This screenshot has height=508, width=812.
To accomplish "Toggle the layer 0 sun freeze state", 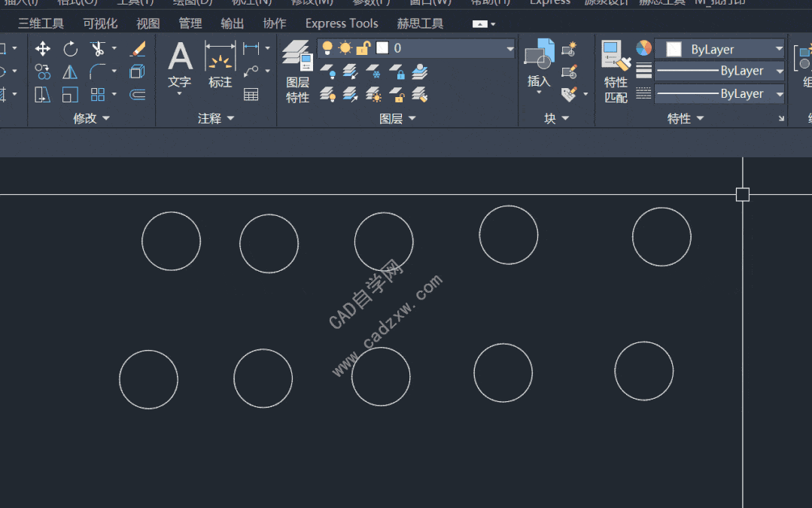I will (345, 48).
